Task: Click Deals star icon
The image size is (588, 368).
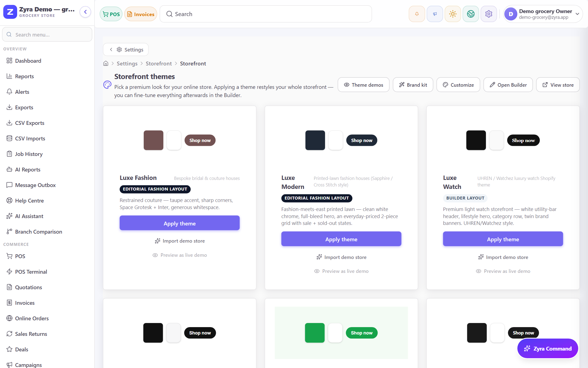Action: (x=10, y=349)
